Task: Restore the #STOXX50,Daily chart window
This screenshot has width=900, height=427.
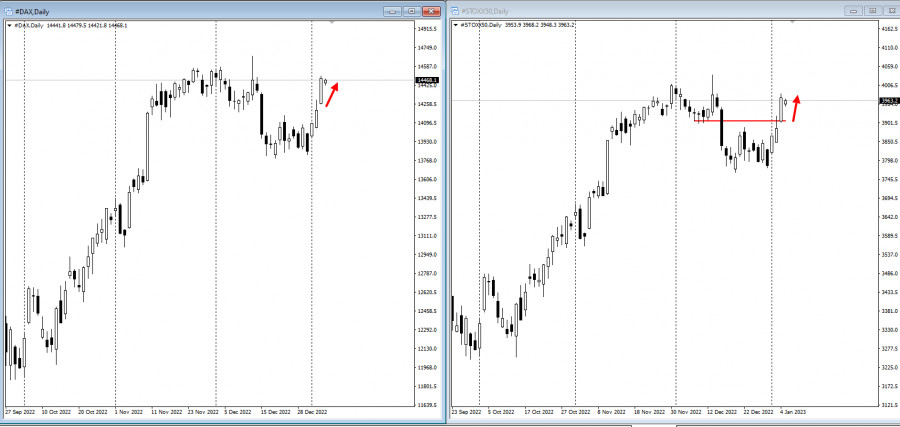Action: (872, 11)
